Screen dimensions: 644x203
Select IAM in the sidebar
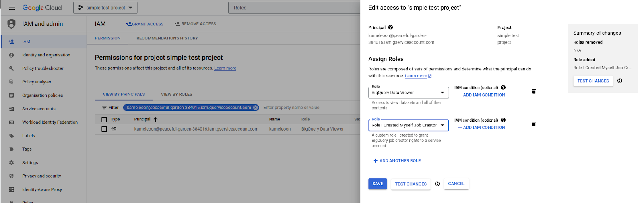click(43, 41)
